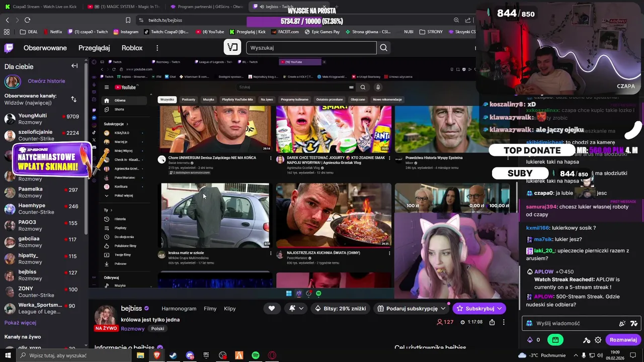
Task: Open the Obserwowane nav item
Action: pos(45,48)
